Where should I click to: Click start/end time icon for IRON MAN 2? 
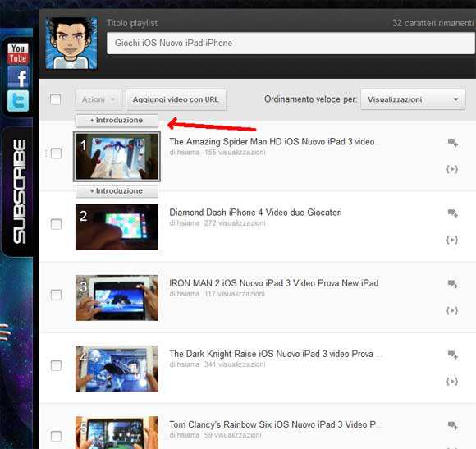(452, 310)
